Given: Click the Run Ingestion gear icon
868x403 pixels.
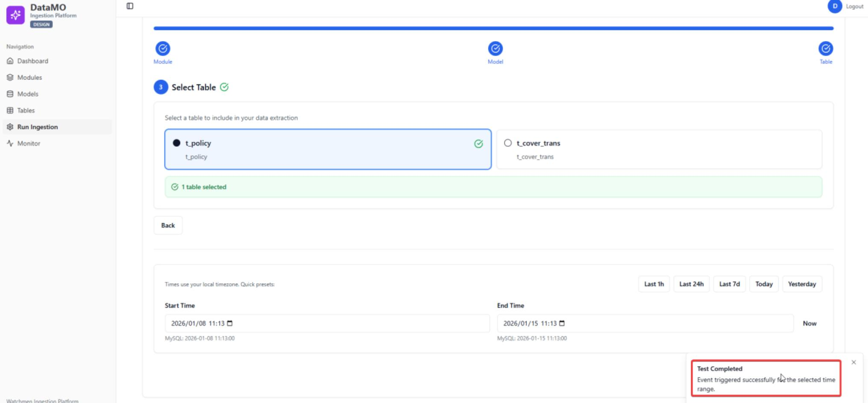Looking at the screenshot, I should point(10,127).
